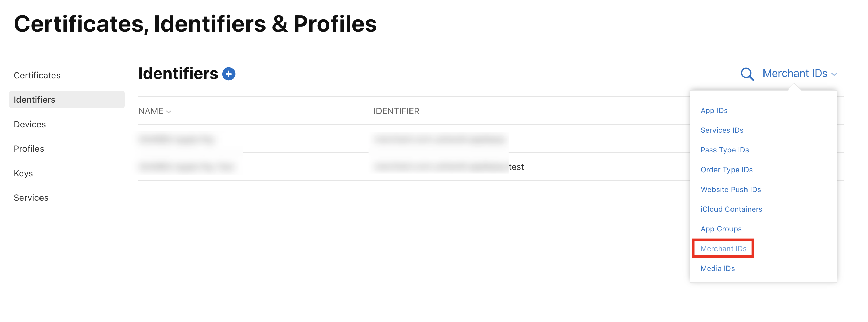Sort by the NAME column header
The image size is (868, 322).
tap(155, 111)
